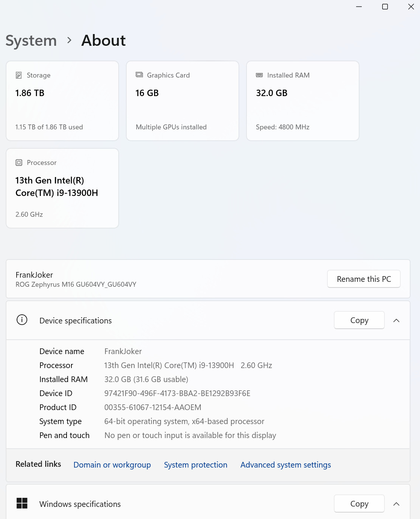420x519 pixels.
Task: Collapse the Windows specifications section
Action: click(396, 504)
